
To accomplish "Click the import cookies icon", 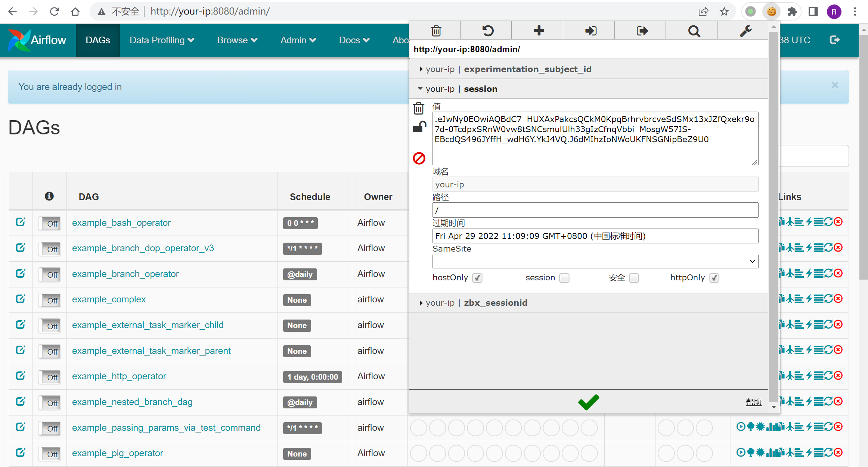I will pyautogui.click(x=590, y=31).
